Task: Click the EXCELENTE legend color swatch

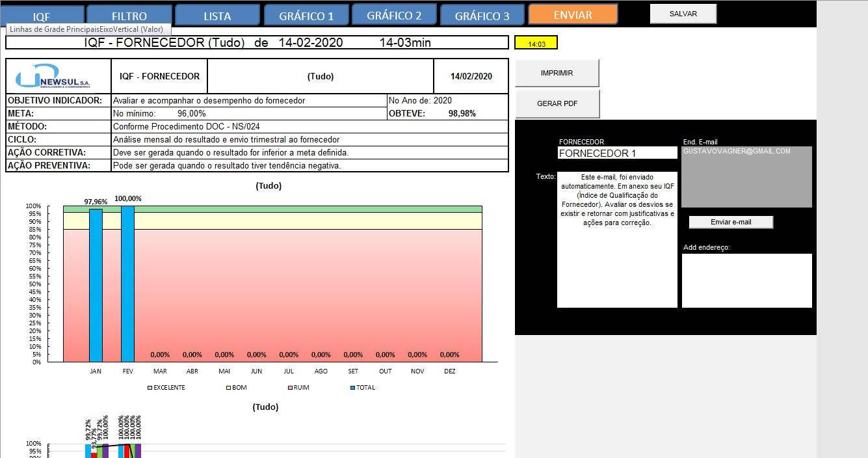Action: point(150,388)
